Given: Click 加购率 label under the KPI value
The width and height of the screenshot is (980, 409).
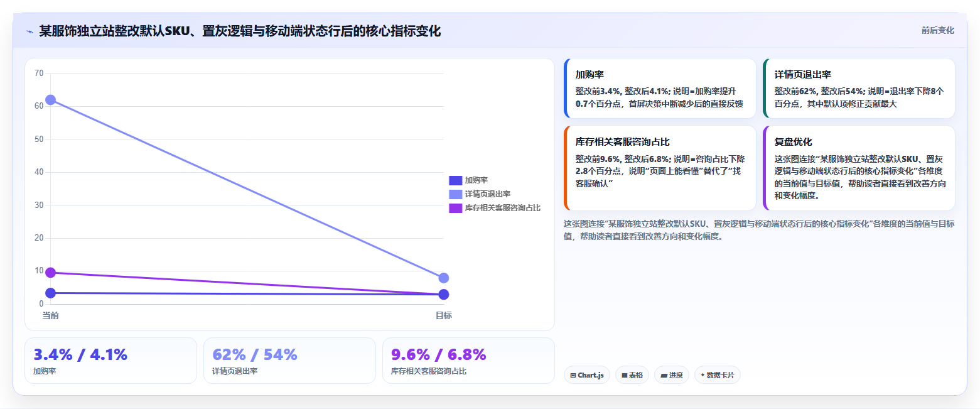Looking at the screenshot, I should [45, 371].
